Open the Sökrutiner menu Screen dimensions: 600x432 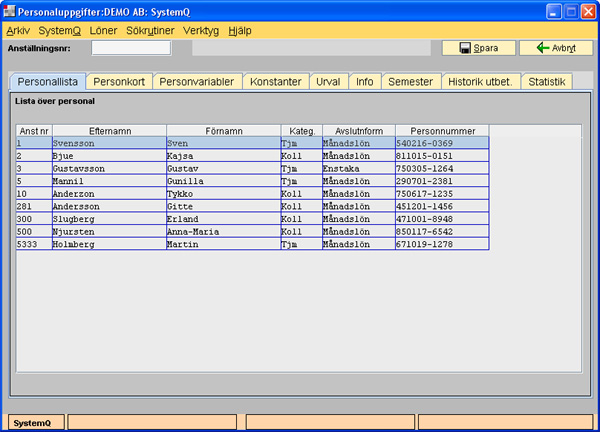[x=150, y=31]
